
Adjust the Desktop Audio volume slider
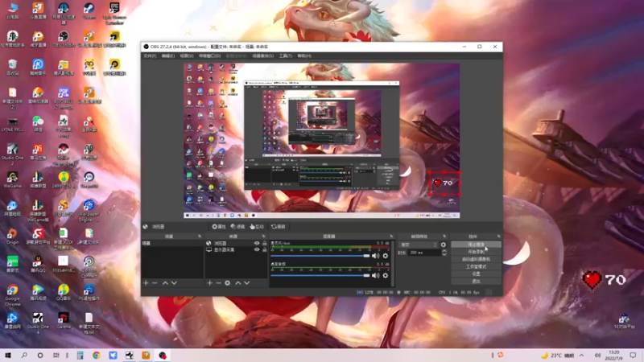point(320,275)
